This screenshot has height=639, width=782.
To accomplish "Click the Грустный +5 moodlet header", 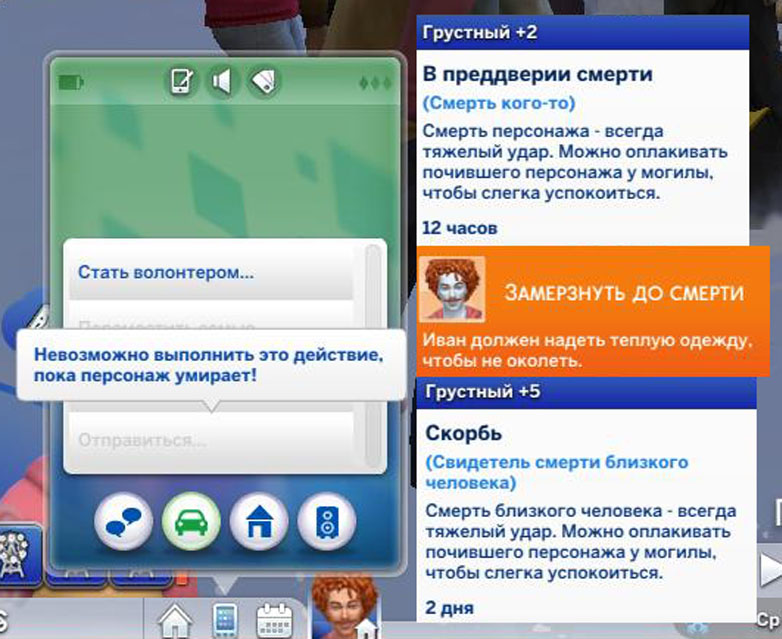I will 586,392.
